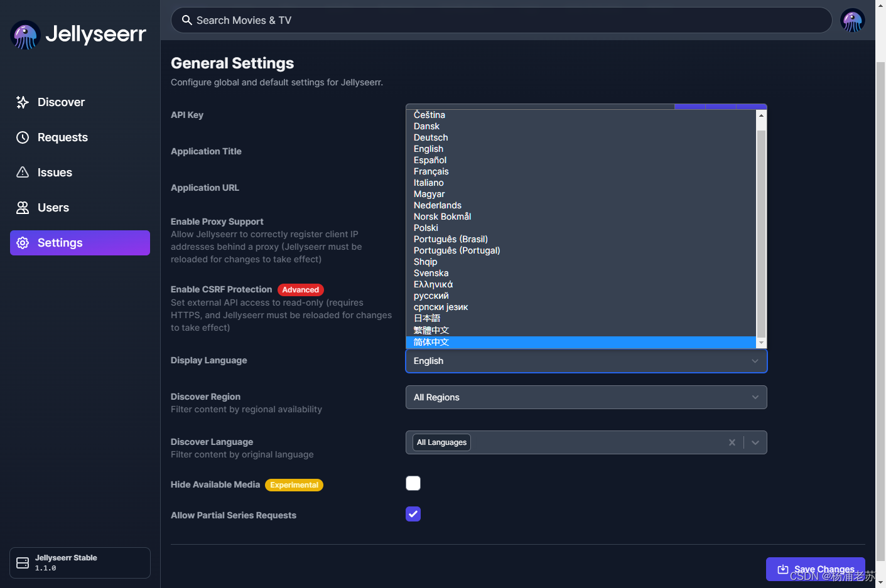The width and height of the screenshot is (886, 588).
Task: Choose русский from the language list
Action: [581, 296]
